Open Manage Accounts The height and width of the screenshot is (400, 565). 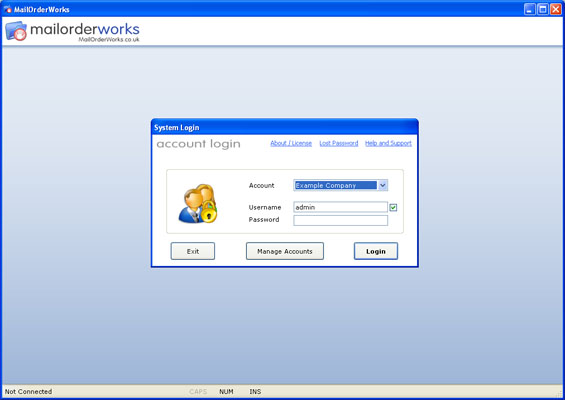(285, 251)
